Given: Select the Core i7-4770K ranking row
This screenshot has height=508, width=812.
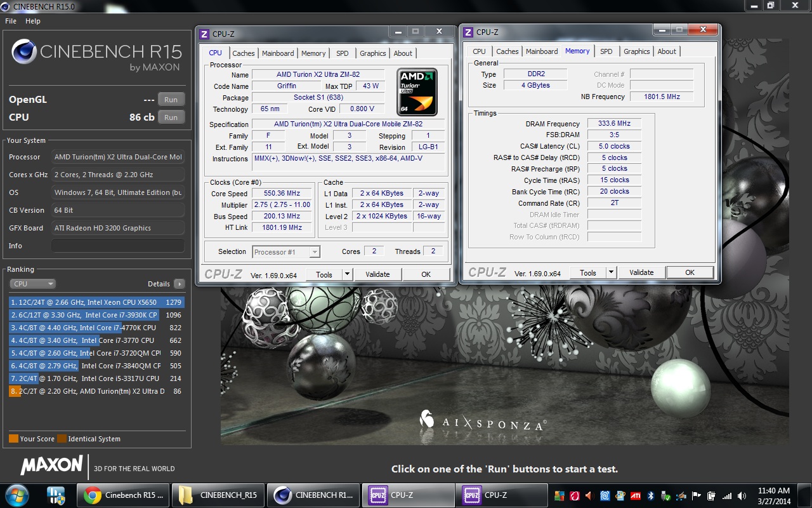Looking at the screenshot, I should (x=96, y=328).
